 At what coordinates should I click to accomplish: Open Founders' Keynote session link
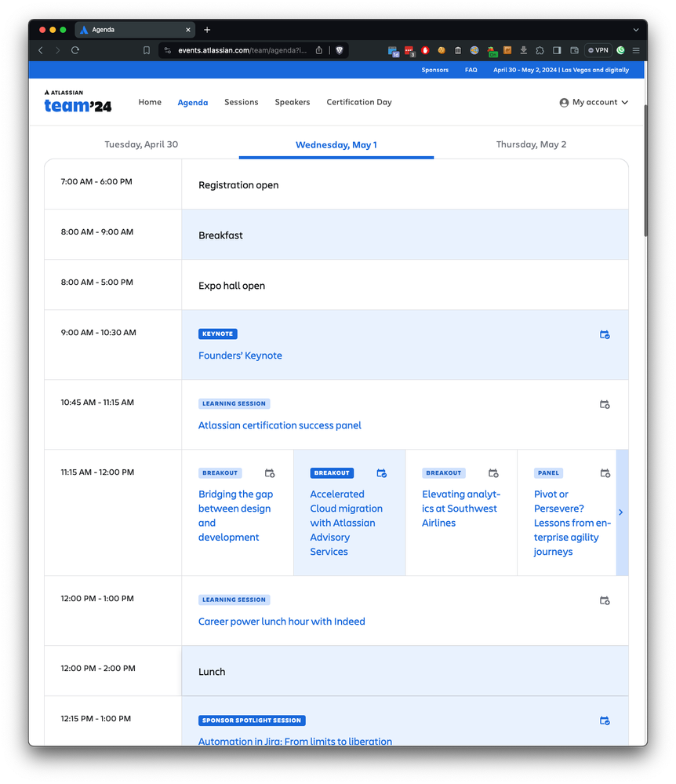coord(240,356)
